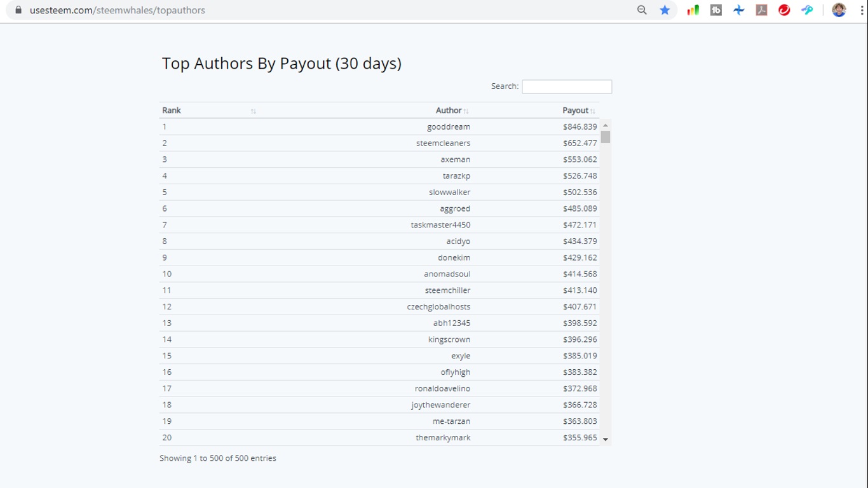The image size is (868, 488).
Task: Sort by Author using its sort arrows
Action: [466, 111]
